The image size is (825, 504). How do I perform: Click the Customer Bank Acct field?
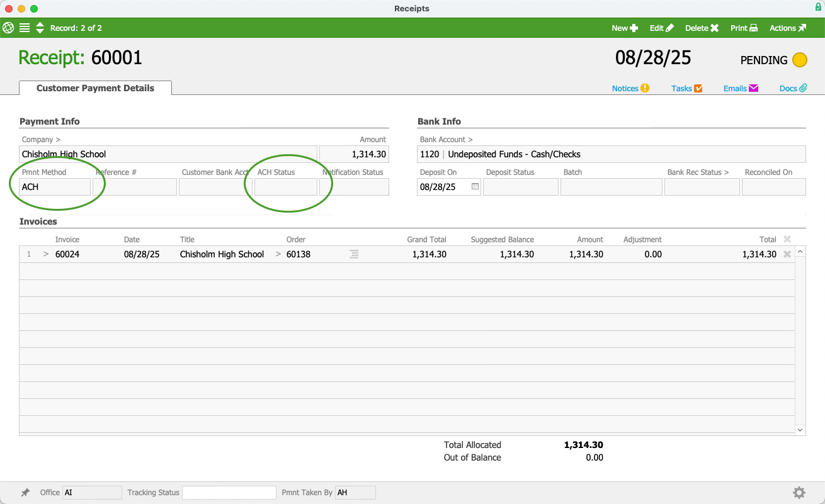(x=215, y=187)
